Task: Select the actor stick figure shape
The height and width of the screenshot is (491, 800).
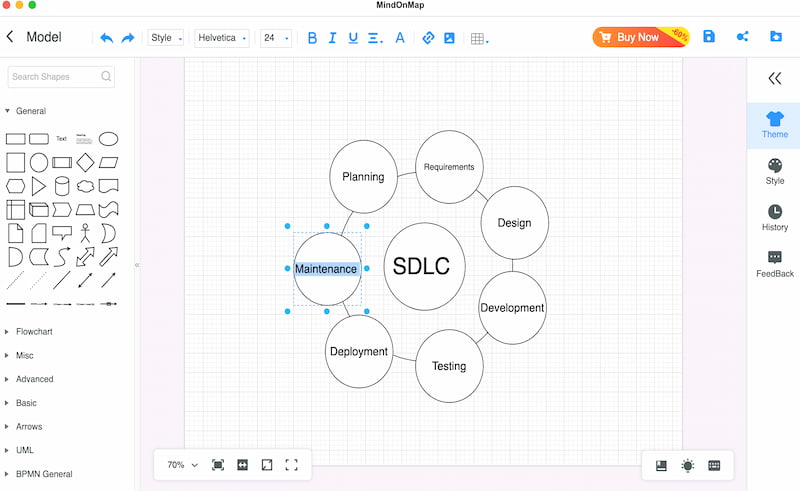Action: [85, 233]
